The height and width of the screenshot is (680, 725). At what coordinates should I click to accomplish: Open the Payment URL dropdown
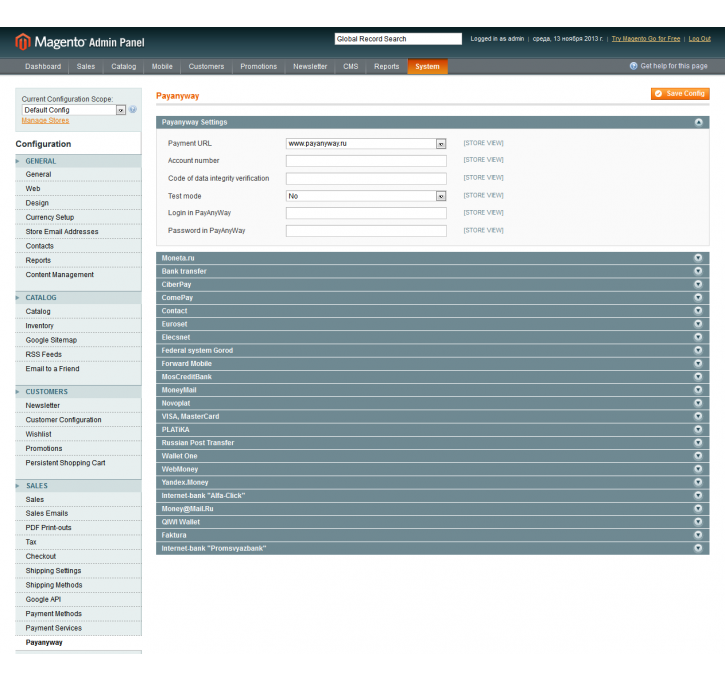tap(366, 144)
